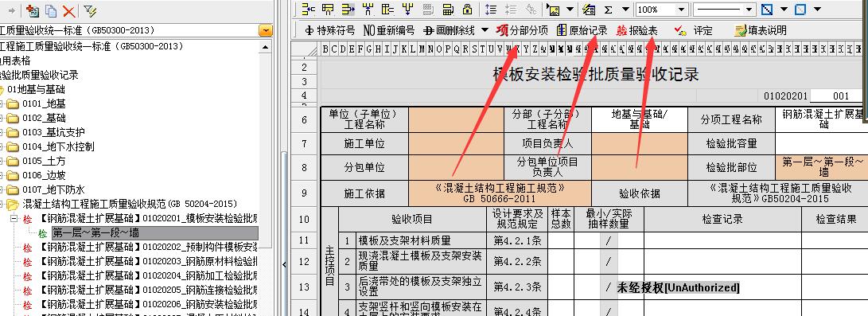Open the 100% zoom dropdown

(682, 10)
